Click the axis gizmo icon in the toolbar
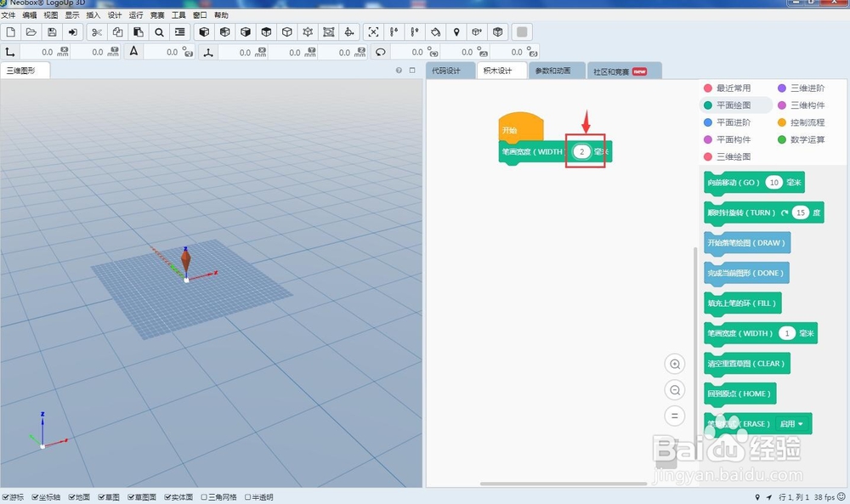 coord(349,32)
